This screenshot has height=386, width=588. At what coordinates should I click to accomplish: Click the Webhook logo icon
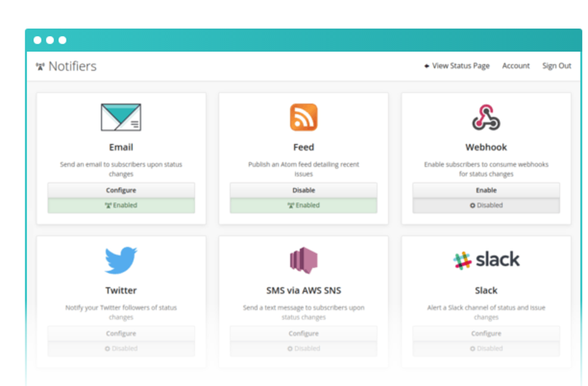coord(486,118)
